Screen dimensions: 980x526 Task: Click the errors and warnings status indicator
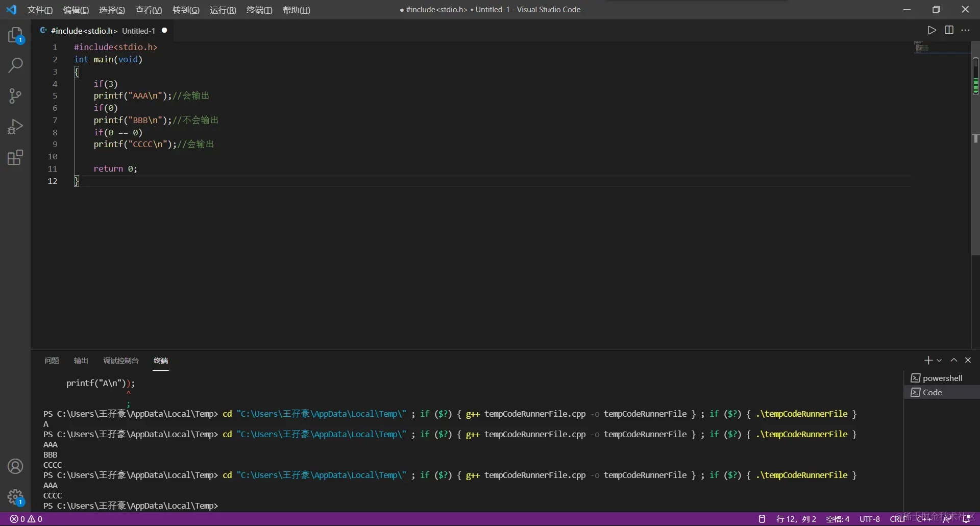[x=27, y=519]
